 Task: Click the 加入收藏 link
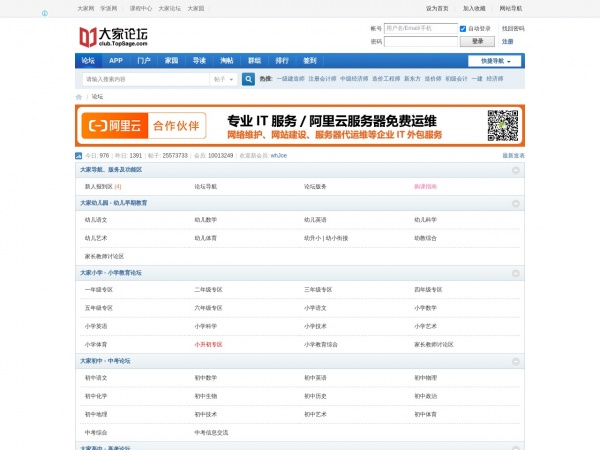point(474,8)
